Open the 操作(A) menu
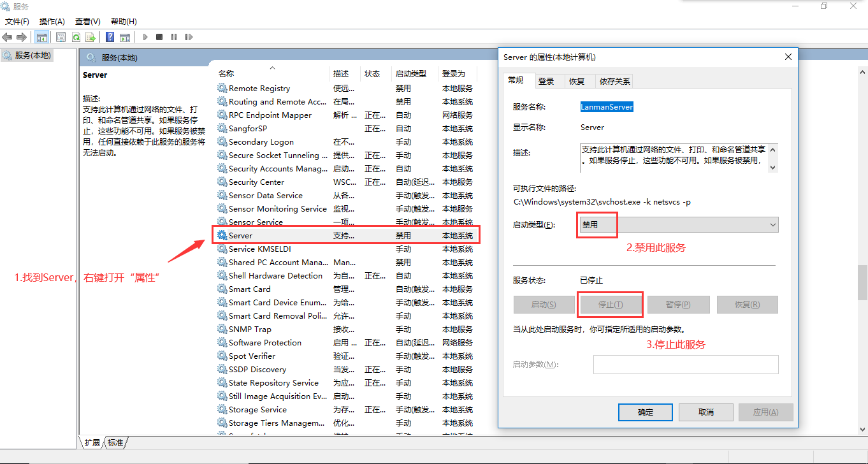Image resolution: width=868 pixels, height=464 pixels. point(52,21)
